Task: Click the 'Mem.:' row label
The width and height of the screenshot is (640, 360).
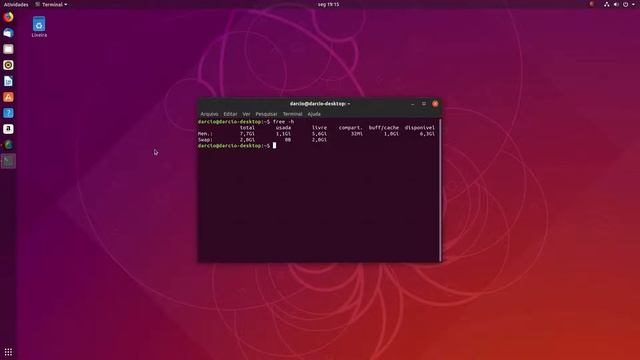Action: [x=205, y=134]
